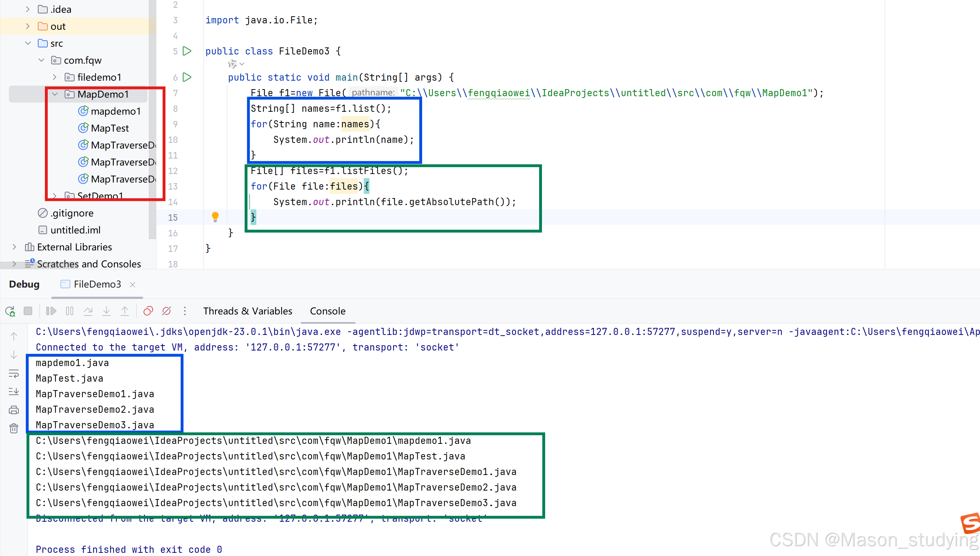Expand External Libraries node
The height and width of the screenshot is (556, 980).
pyautogui.click(x=14, y=247)
